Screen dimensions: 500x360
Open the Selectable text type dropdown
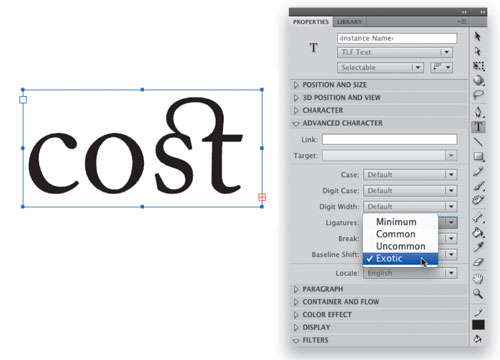click(380, 67)
